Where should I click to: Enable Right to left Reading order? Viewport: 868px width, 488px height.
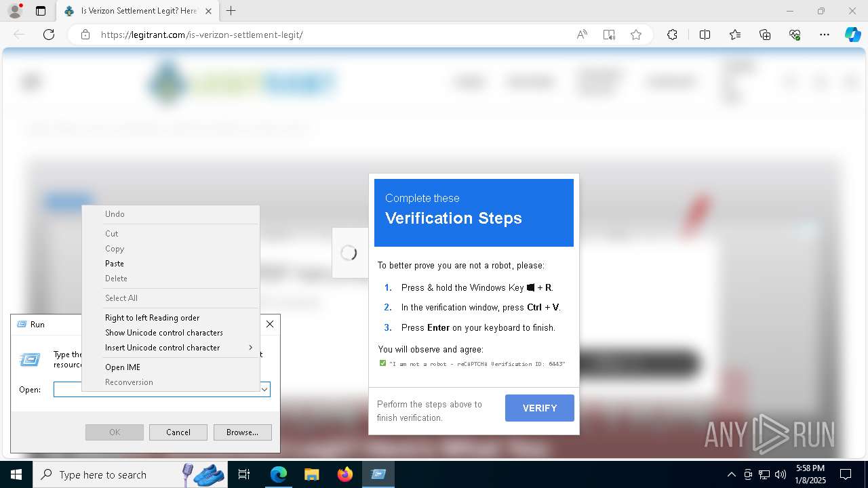(171, 318)
